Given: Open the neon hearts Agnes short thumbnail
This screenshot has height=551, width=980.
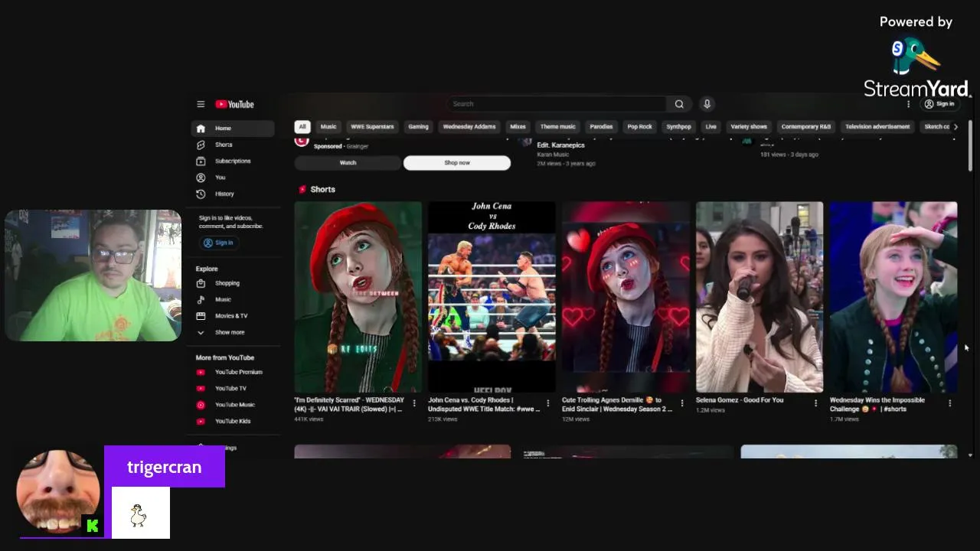Looking at the screenshot, I should point(626,297).
